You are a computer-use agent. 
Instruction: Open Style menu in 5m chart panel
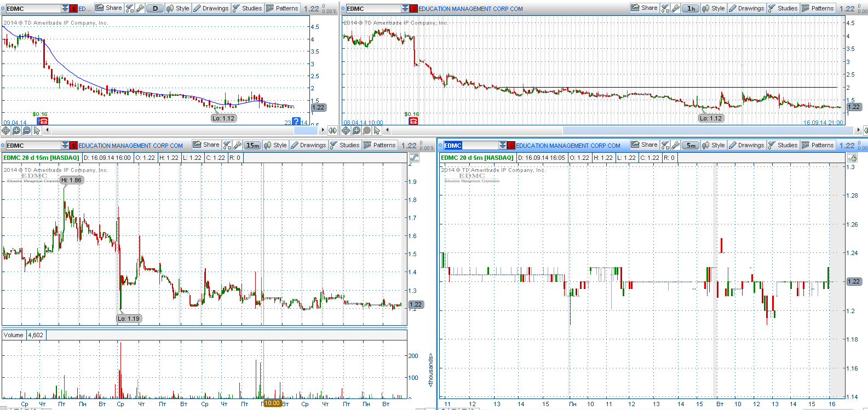tap(714, 145)
